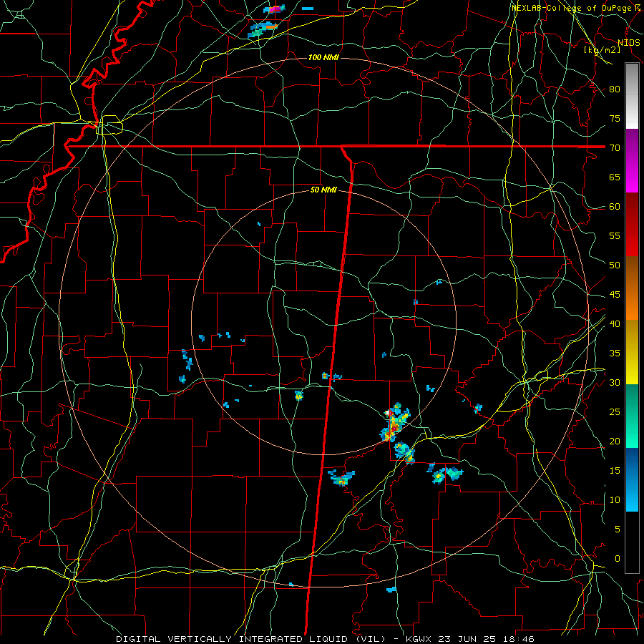644x644 pixels.
Task: Click the 40 value on the VIL scale
Action: tap(615, 324)
